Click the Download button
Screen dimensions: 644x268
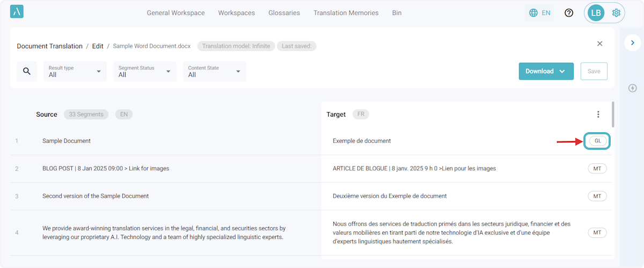click(546, 71)
